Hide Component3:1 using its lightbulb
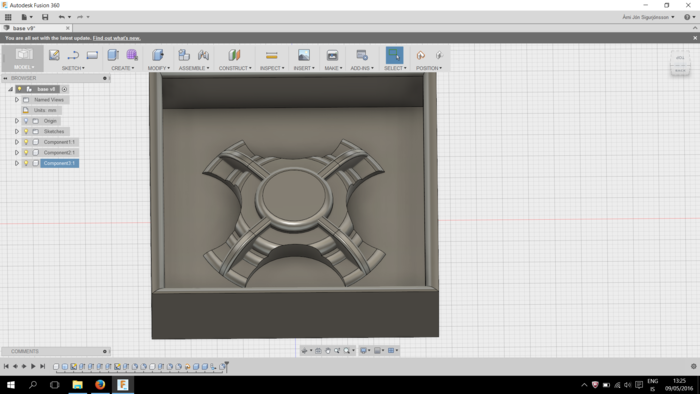700x394 pixels. (26, 163)
